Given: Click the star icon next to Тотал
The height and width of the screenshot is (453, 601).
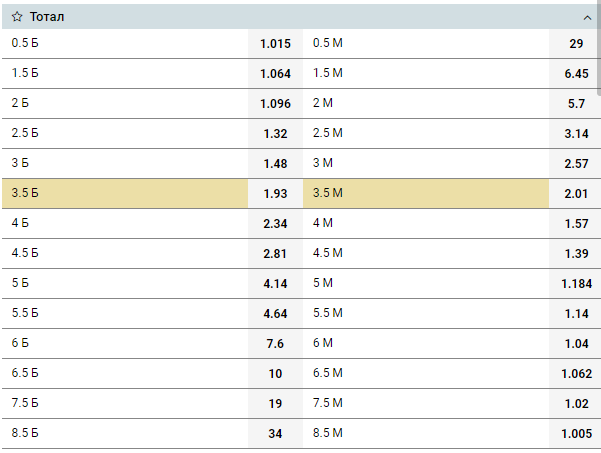Looking at the screenshot, I should click(17, 17).
